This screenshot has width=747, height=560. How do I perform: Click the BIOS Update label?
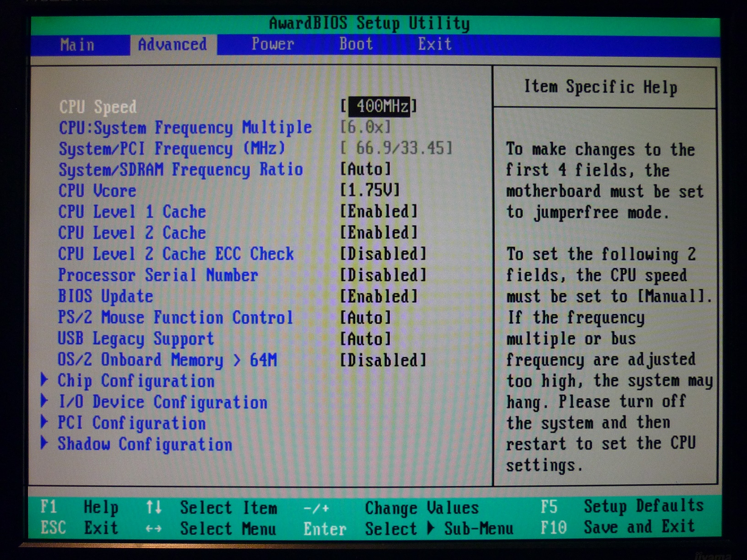pos(105,296)
